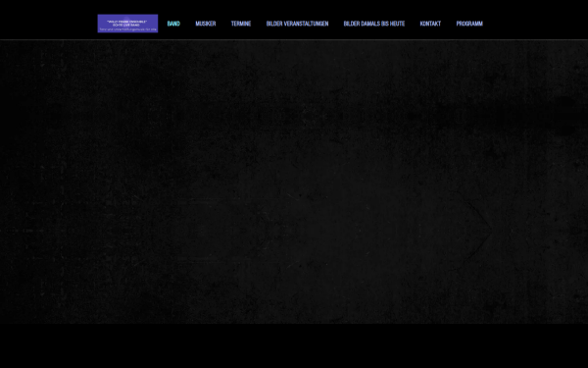Open BILDER VERANSTALTUNGEN gallery

[x=297, y=24]
